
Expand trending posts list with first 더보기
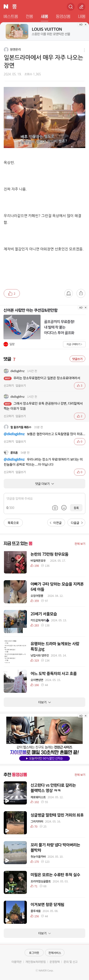(44, 702)
